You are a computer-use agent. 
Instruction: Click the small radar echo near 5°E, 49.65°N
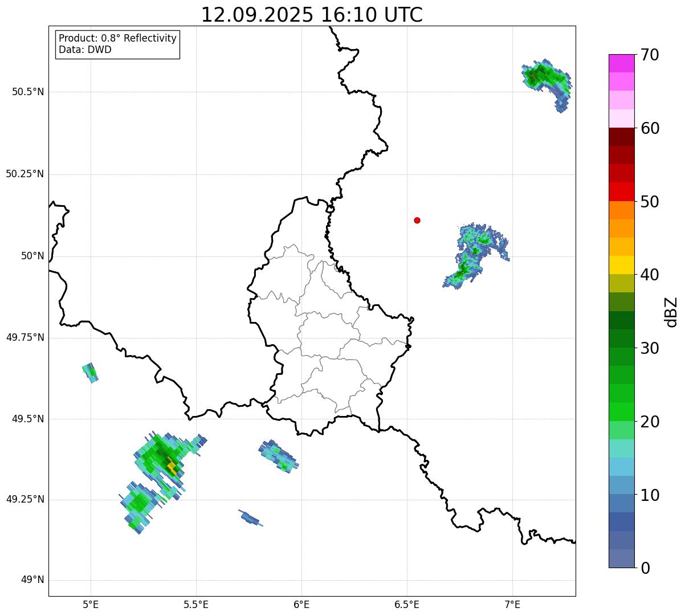90,373
